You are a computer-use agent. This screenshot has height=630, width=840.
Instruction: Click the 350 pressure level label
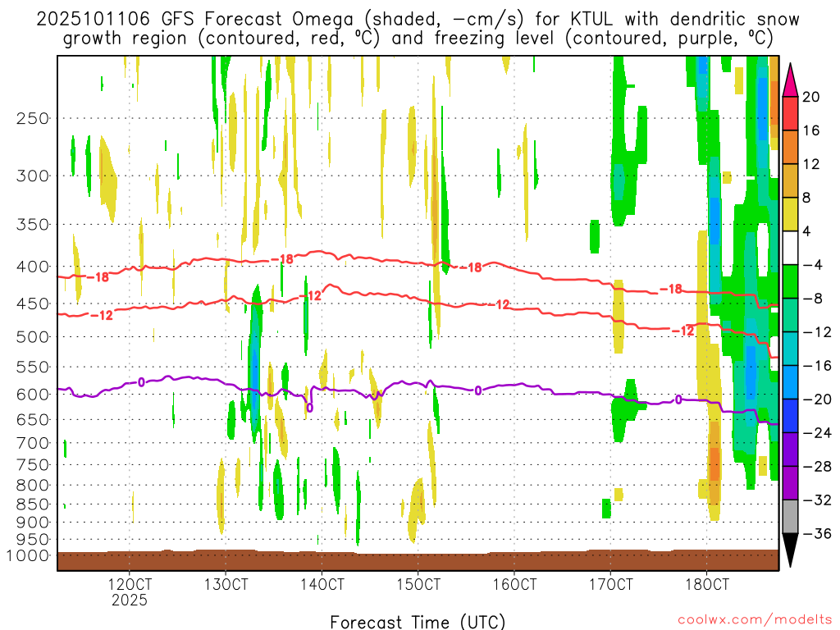33,225
